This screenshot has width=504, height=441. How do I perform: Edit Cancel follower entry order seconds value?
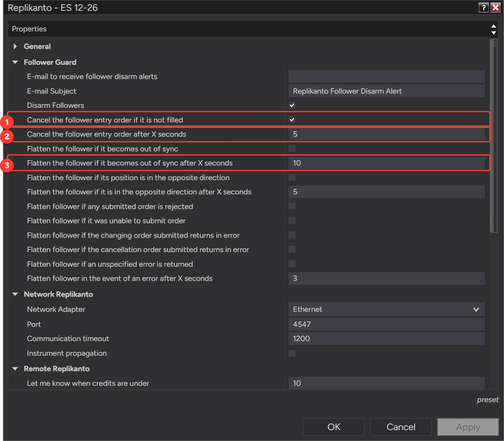point(386,134)
